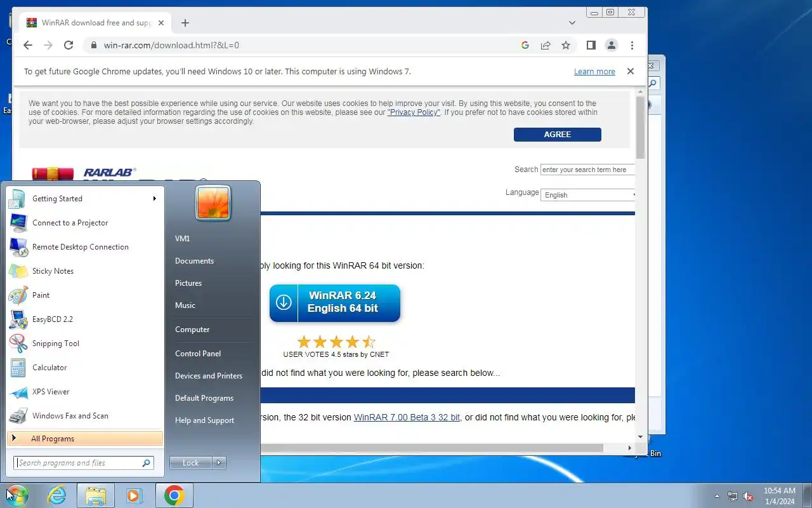The height and width of the screenshot is (508, 812).
Task: Click the volume icon in system tray
Action: tap(749, 496)
